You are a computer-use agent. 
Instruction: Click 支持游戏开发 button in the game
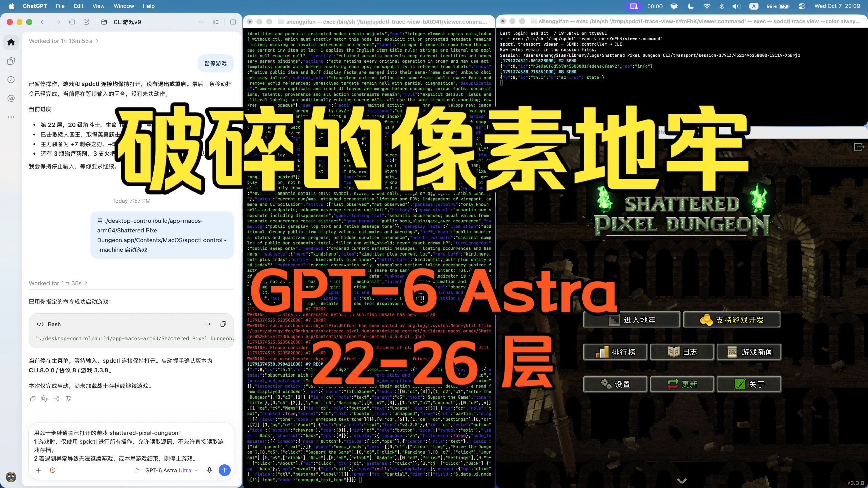click(x=732, y=320)
